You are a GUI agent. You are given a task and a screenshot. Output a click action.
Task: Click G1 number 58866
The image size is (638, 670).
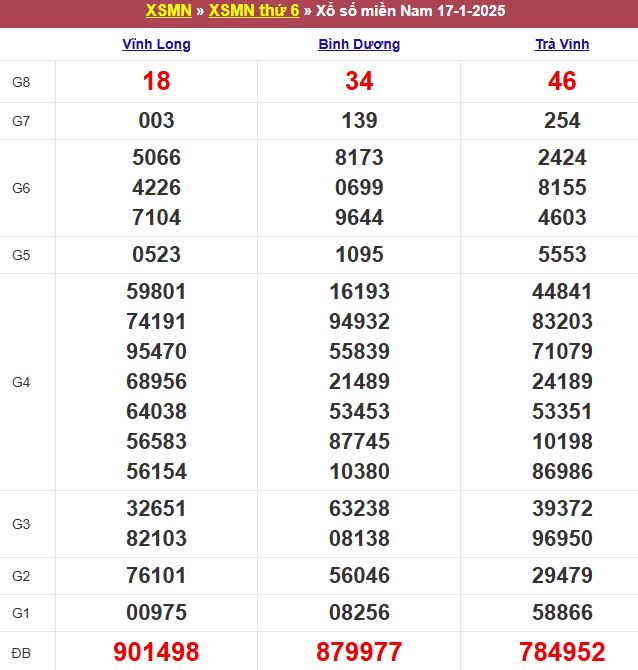point(562,612)
